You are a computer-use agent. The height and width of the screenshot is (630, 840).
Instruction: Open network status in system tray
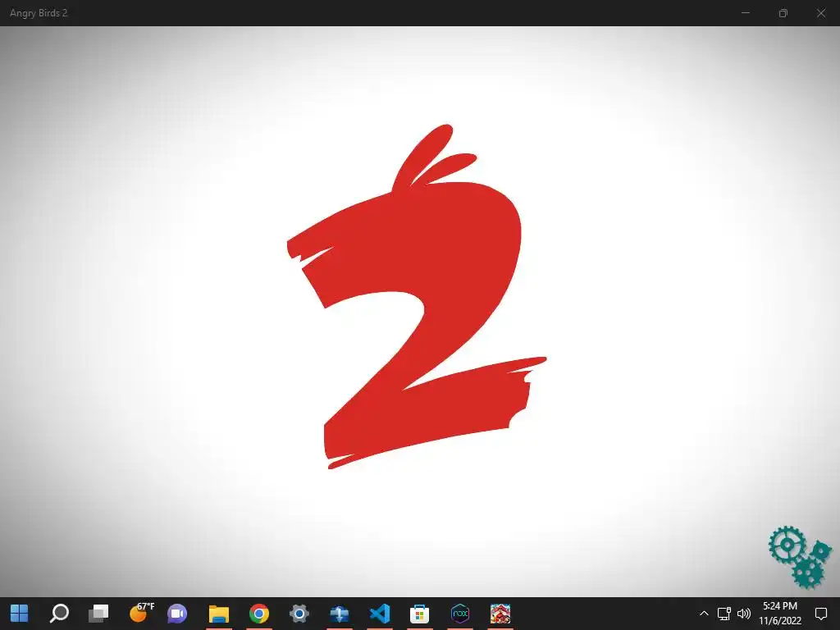(x=724, y=614)
